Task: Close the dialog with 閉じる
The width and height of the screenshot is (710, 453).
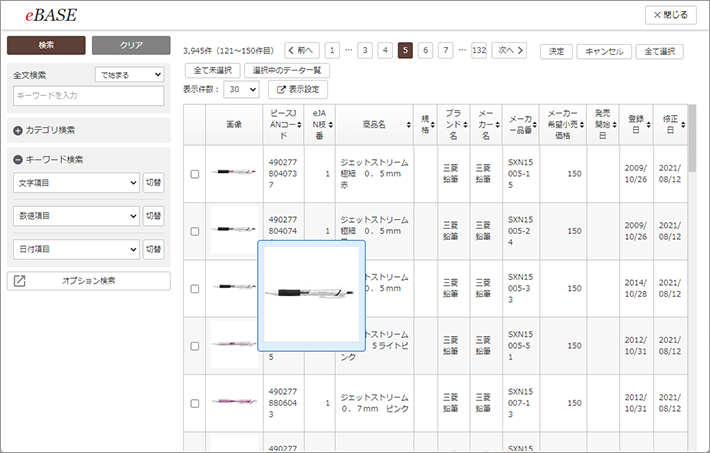Action: tap(671, 15)
